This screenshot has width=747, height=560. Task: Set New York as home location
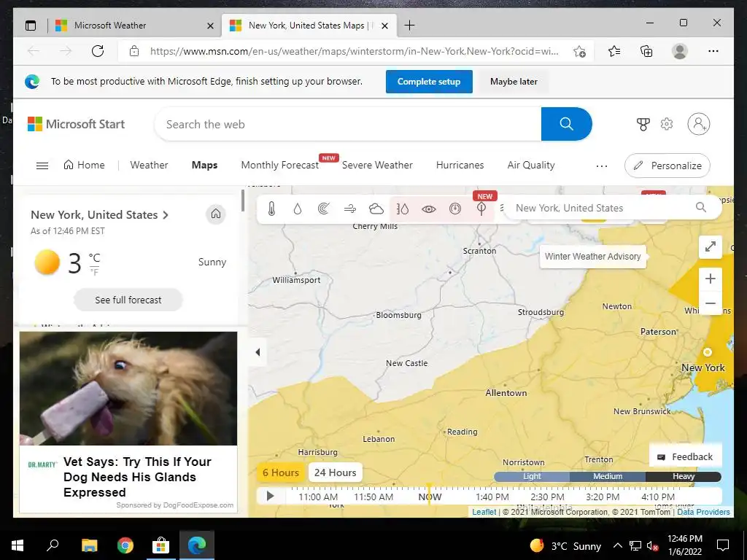click(216, 214)
